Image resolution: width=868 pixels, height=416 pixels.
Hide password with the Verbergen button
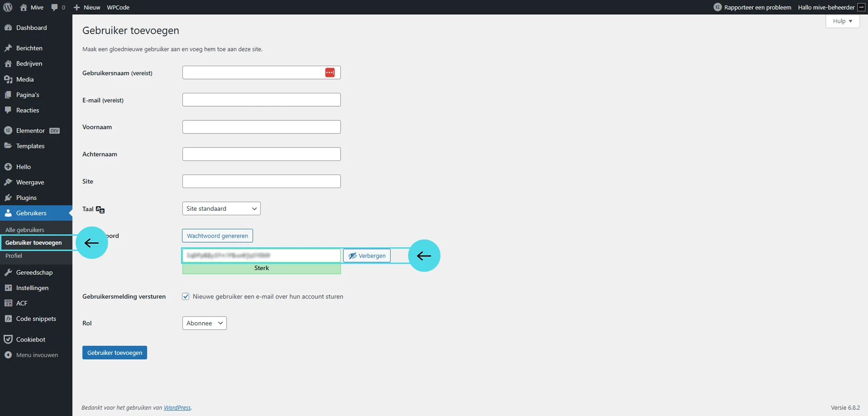(367, 256)
